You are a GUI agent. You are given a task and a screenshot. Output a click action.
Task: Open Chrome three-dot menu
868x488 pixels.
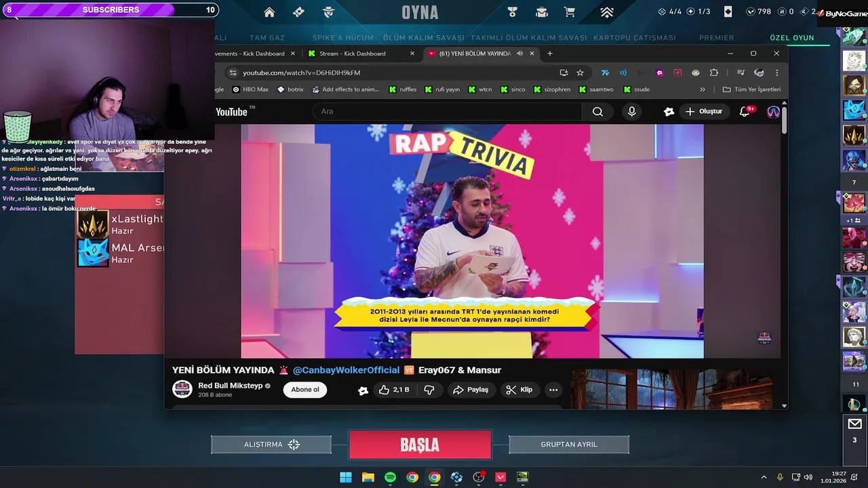coord(777,73)
